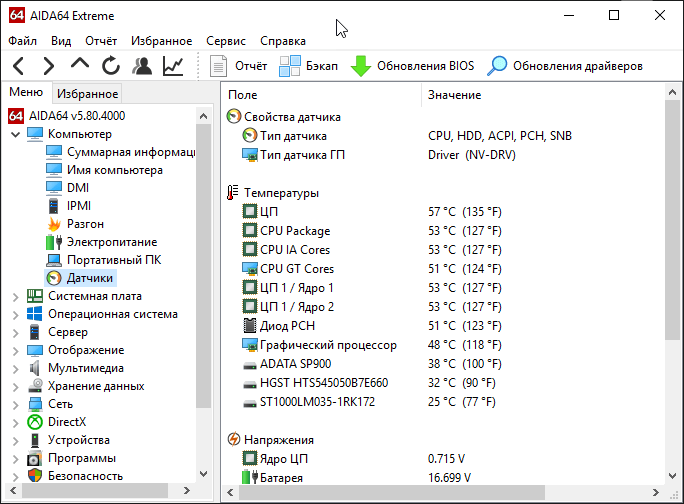Expand the Отображение node
This screenshot has height=504, width=684.
(x=16, y=351)
